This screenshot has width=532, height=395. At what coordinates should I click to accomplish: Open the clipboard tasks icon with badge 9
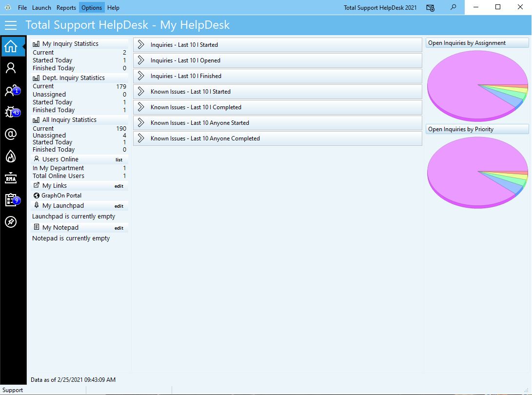click(x=12, y=200)
